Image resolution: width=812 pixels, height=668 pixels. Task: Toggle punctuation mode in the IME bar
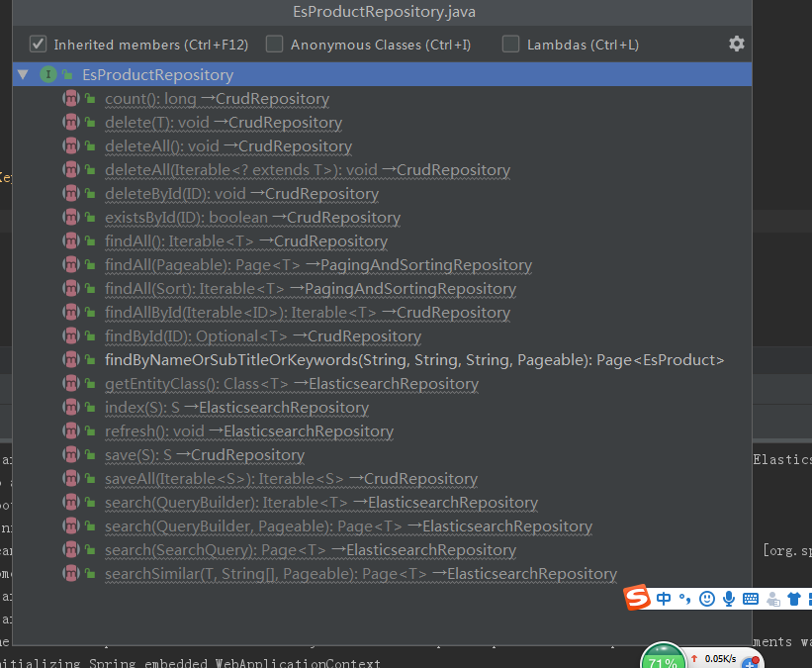[683, 598]
